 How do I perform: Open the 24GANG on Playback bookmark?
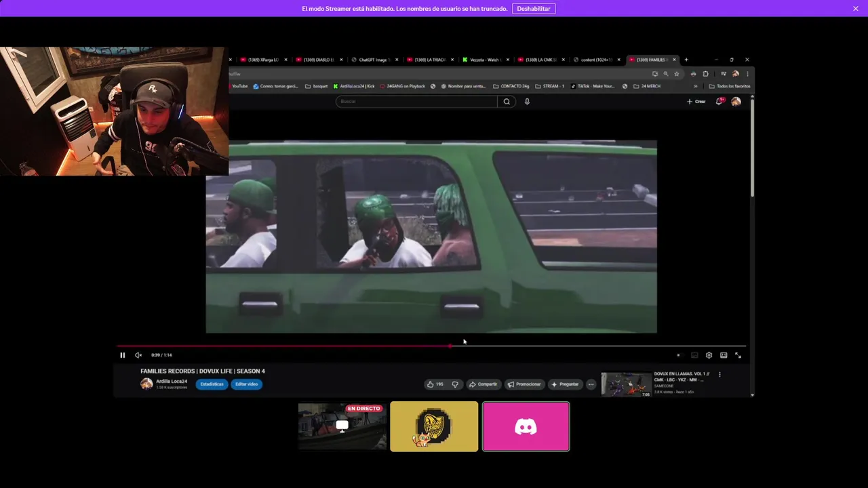coord(403,86)
